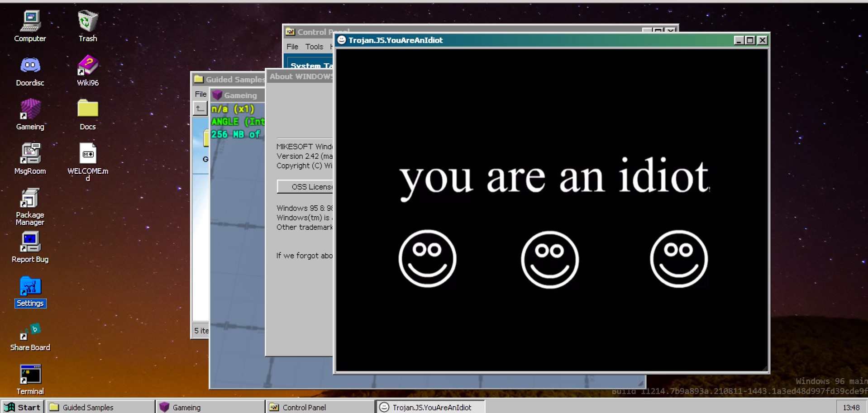
Task: Open the Computer desktop icon
Action: point(30,22)
